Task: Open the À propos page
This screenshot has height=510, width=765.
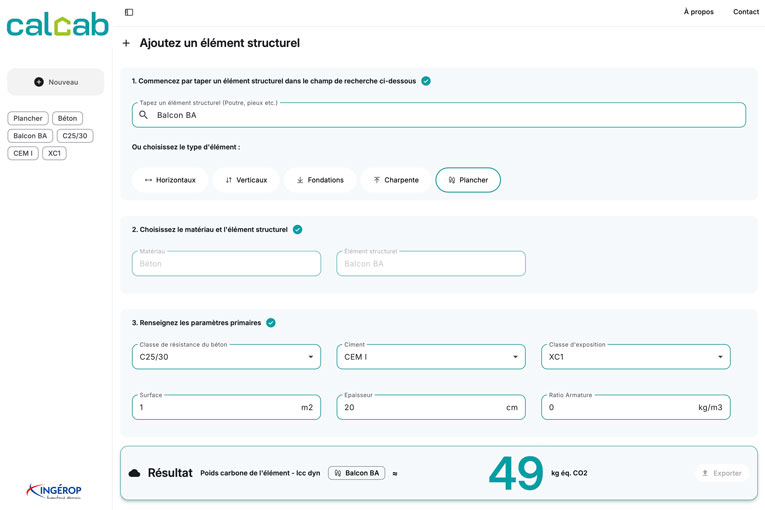Action: [x=698, y=12]
